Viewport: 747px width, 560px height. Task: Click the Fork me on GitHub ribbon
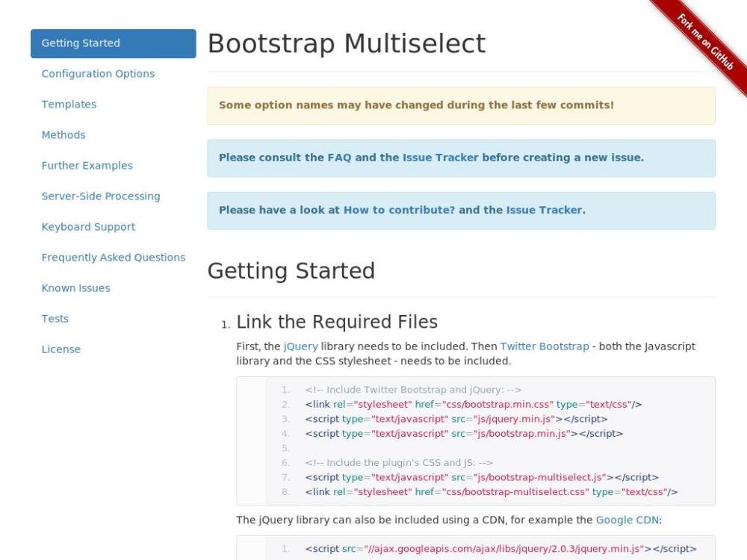pyautogui.click(x=704, y=42)
